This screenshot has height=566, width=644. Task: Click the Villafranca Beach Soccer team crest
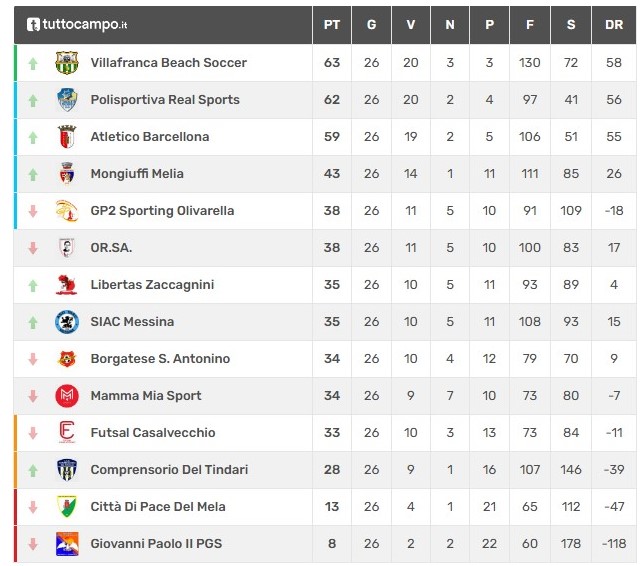tap(67, 63)
